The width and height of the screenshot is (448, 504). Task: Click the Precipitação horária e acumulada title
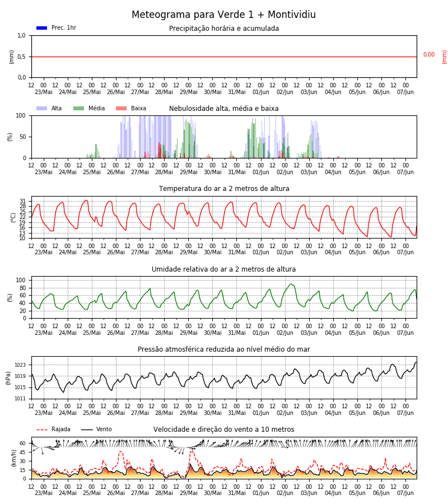click(x=223, y=29)
